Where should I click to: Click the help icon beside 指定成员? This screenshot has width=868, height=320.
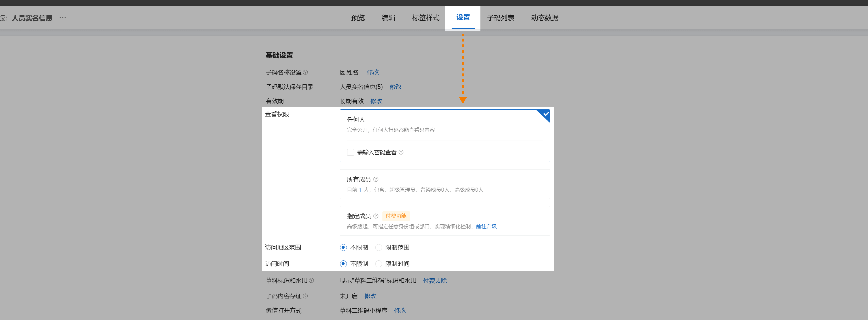pos(376,216)
